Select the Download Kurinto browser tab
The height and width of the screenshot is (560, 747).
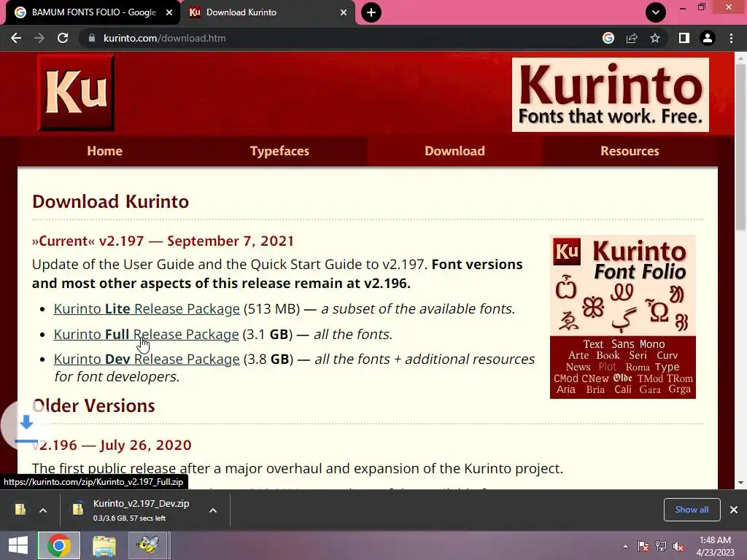pos(268,12)
